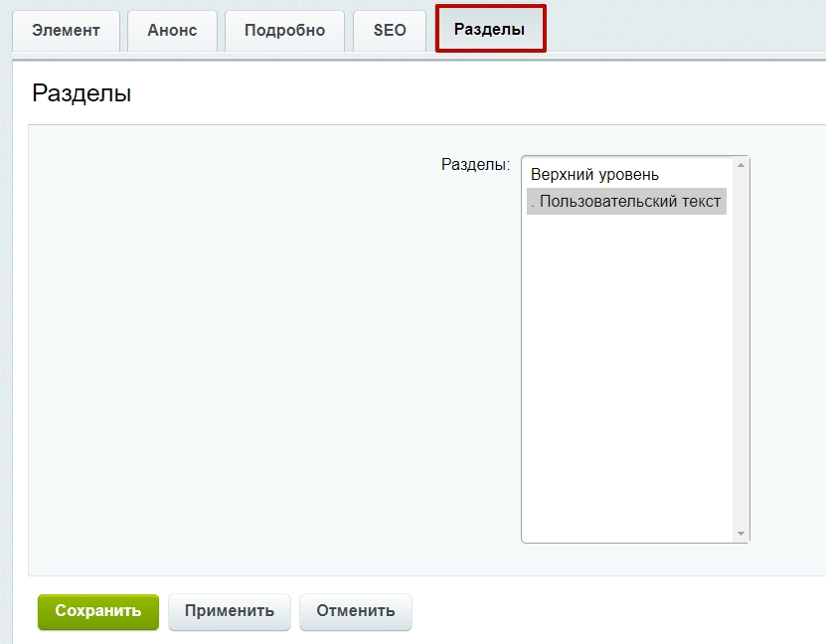Go to the Подробно tab

click(x=284, y=31)
